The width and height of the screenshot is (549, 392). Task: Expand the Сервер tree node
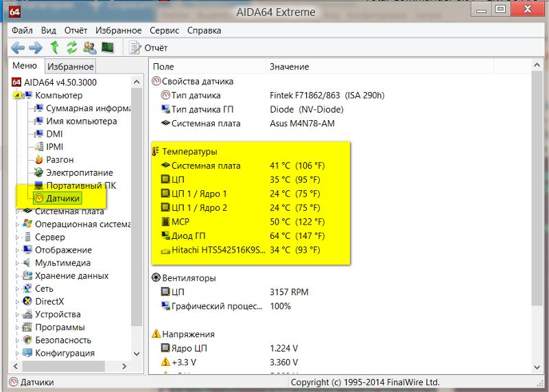tap(17, 237)
